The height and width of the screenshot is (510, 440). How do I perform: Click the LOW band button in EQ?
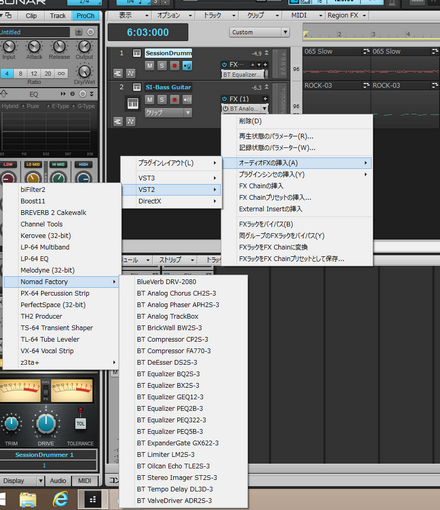(8, 164)
